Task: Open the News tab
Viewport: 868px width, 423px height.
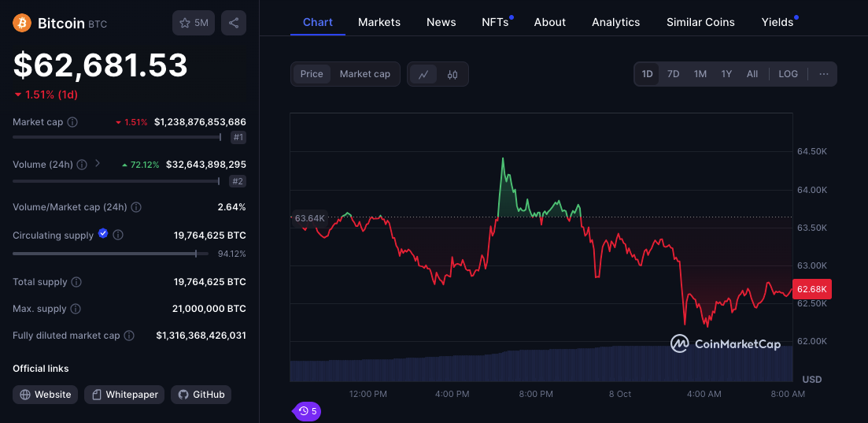Action: (x=441, y=22)
